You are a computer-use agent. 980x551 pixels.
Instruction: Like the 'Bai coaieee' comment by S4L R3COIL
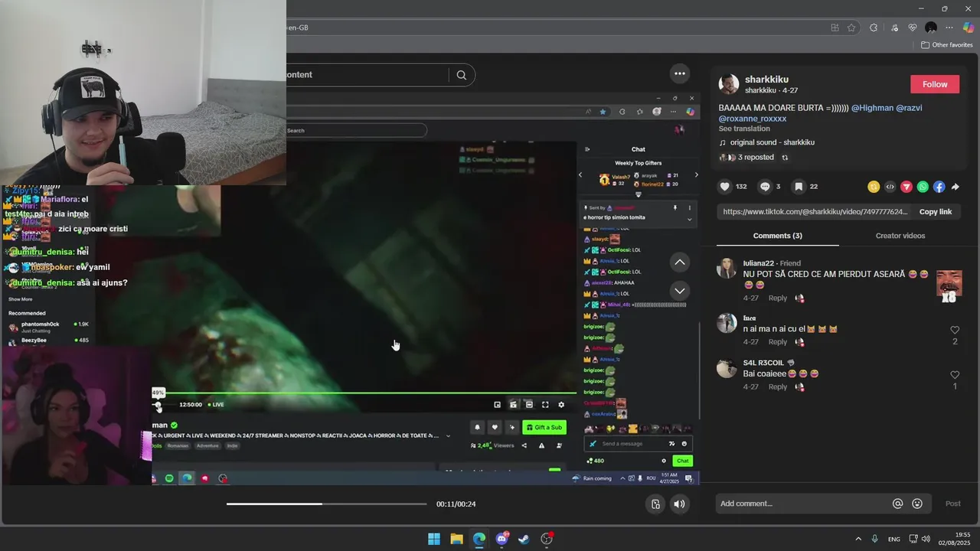tap(955, 375)
